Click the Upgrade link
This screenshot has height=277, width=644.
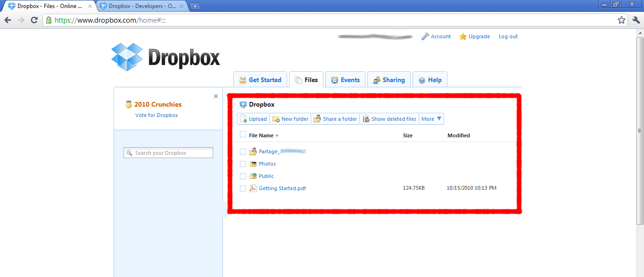tap(478, 36)
